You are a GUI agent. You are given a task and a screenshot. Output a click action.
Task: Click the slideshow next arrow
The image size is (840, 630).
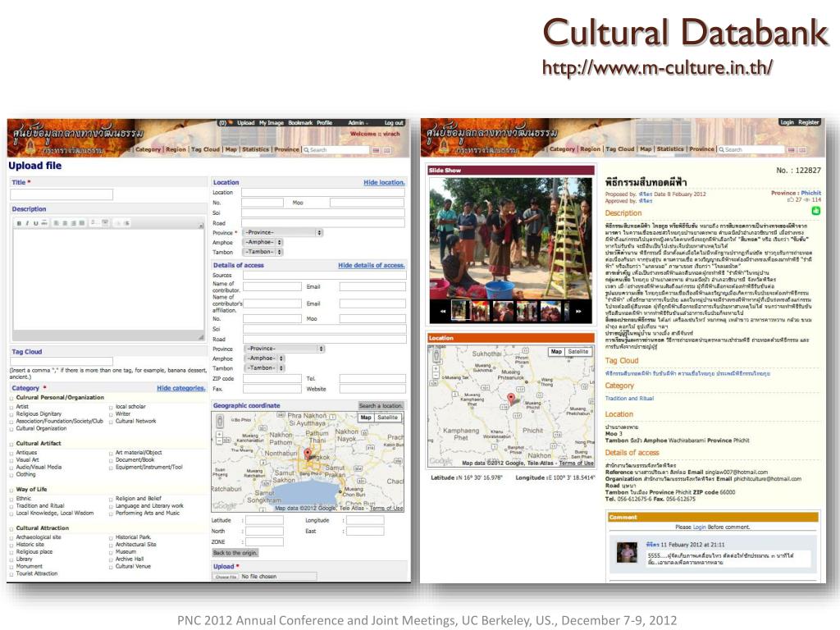[x=578, y=311]
